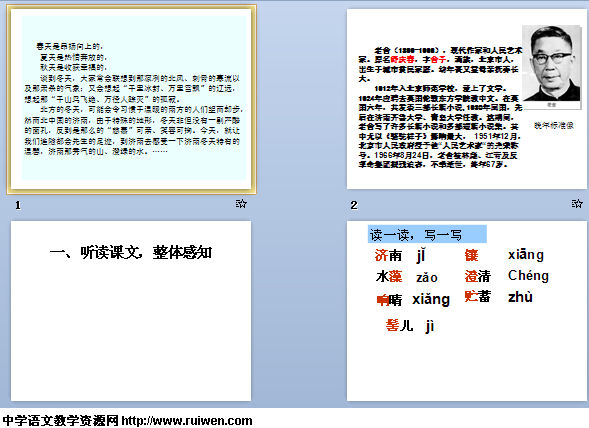Select the slide 2 thumbnail about Lao She
The height and width of the screenshot is (428, 589).
point(468,99)
